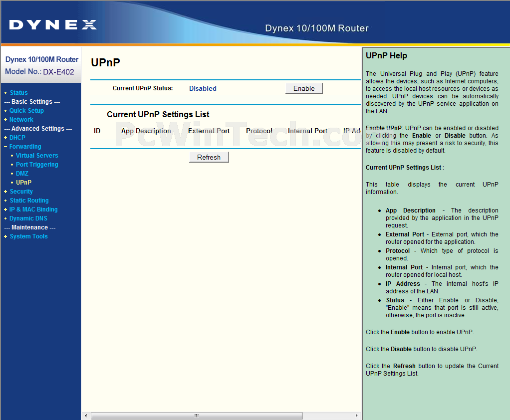The height and width of the screenshot is (420, 510).
Task: Click the horizontal scrollbar thumb
Action: pyautogui.click(x=197, y=416)
